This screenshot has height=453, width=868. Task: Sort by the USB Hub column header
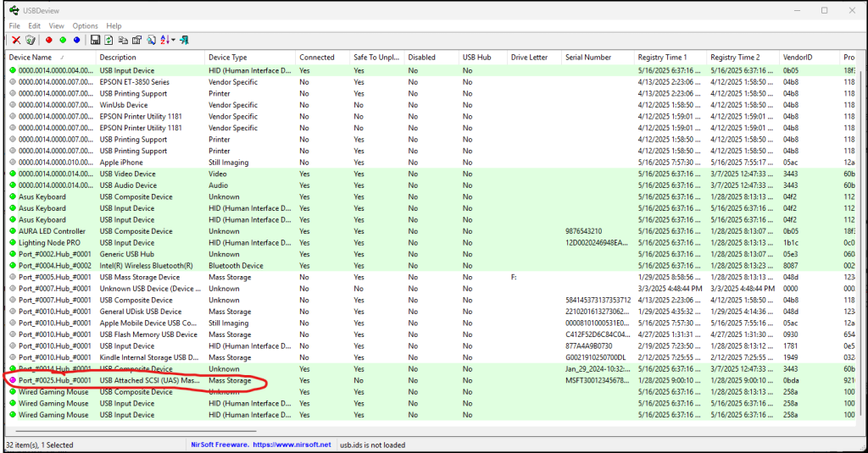point(483,58)
